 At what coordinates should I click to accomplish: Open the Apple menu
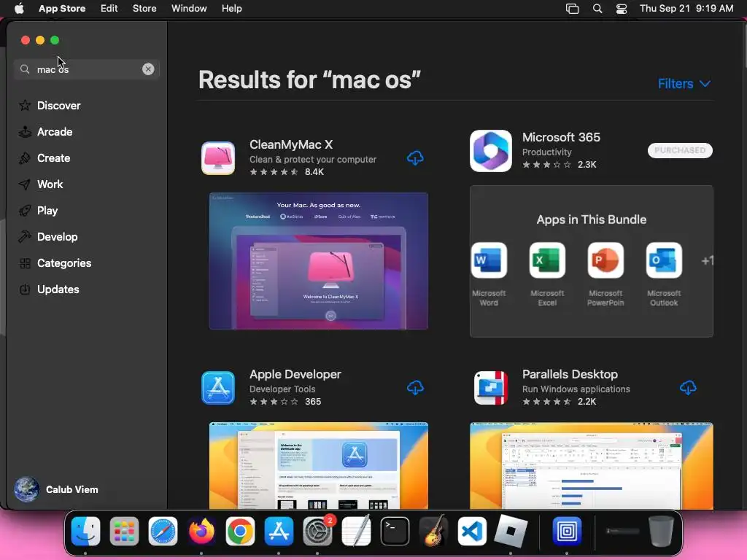coord(19,9)
